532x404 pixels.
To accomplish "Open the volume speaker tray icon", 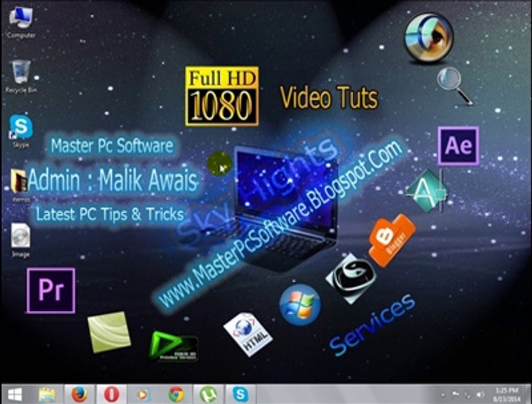I will pos(480,395).
